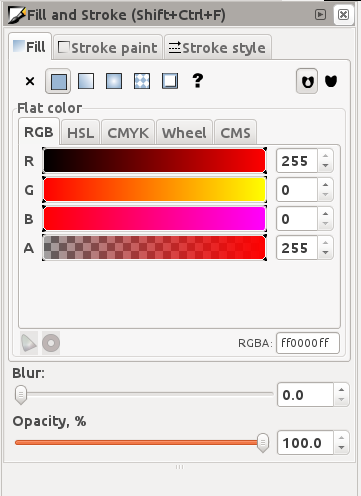The image size is (361, 496).
Task: Select the Swatch fill icon
Action: click(x=170, y=81)
